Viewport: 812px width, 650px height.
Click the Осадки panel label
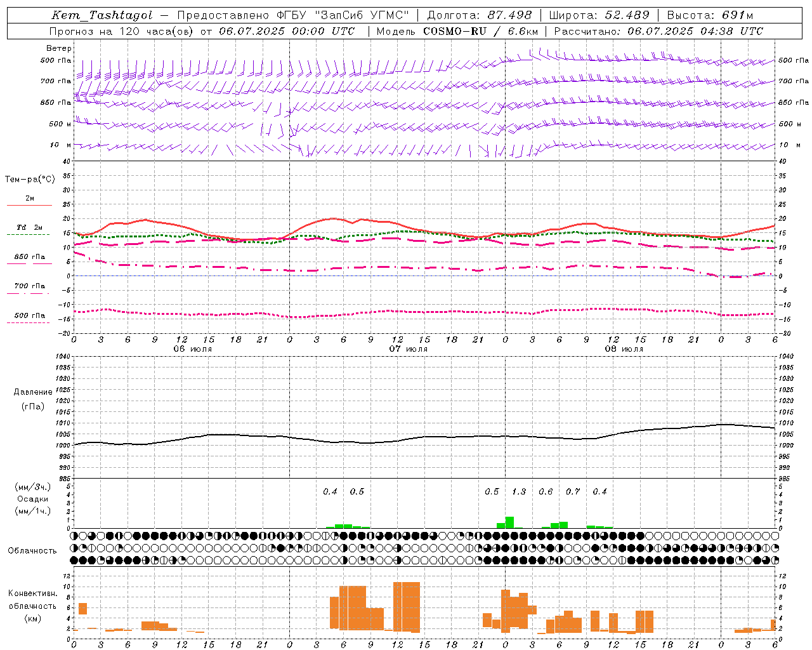[32, 499]
